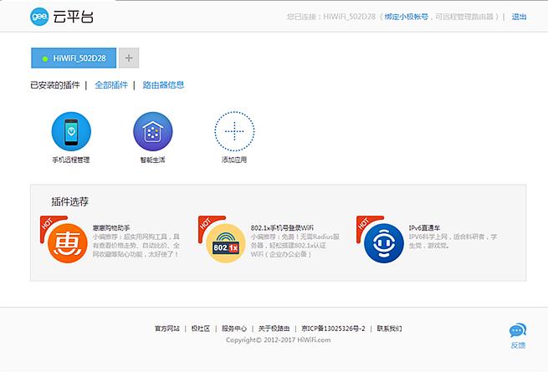Image resolution: width=548 pixels, height=392 pixels.
Task: Click the gee cloud platform logo
Action: [39, 17]
